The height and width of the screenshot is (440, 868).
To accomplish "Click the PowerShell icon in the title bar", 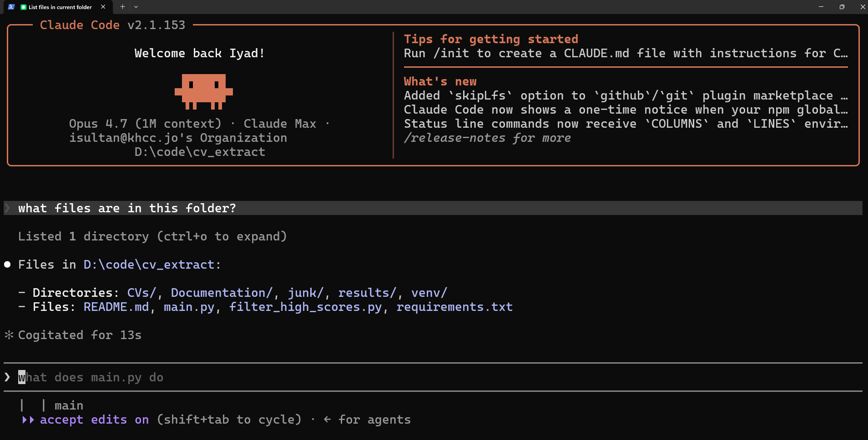I will (x=11, y=7).
